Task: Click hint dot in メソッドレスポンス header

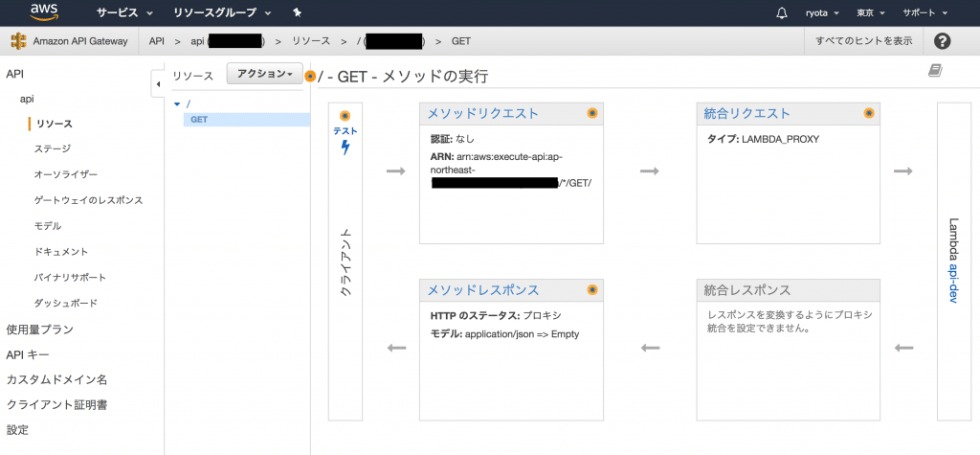Action: pyautogui.click(x=592, y=290)
